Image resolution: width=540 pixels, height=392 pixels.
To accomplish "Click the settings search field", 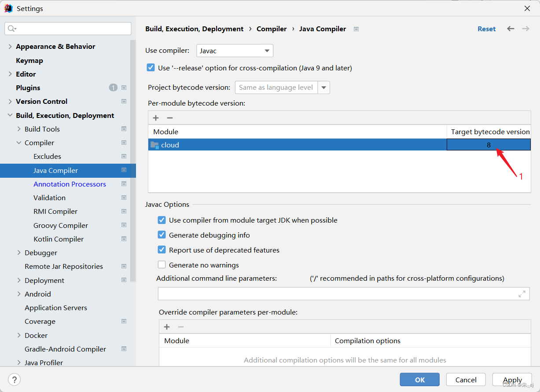I will 68,28.
